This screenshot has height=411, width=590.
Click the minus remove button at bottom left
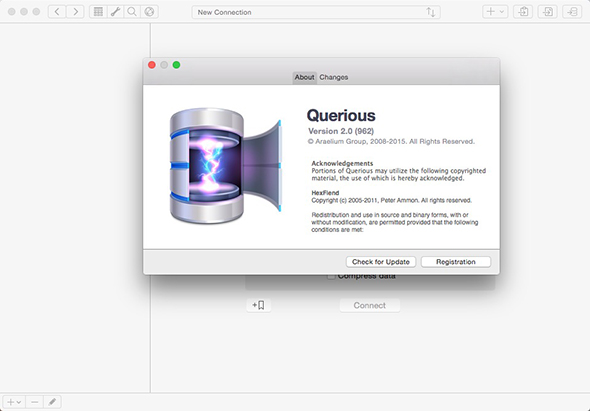point(35,402)
